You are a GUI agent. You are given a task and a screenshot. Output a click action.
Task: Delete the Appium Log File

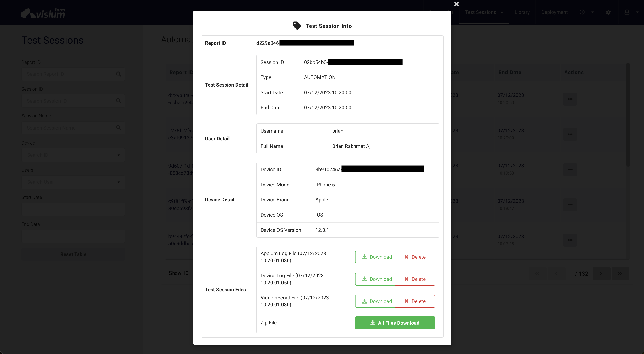click(x=415, y=257)
